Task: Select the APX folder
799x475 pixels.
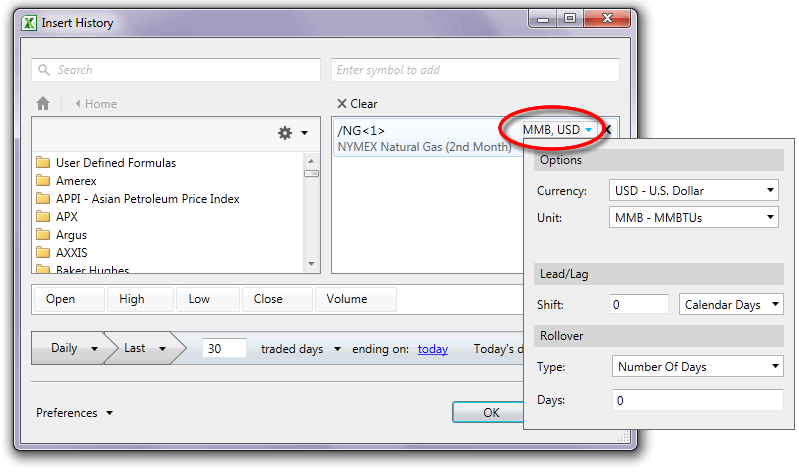Action: [x=66, y=217]
